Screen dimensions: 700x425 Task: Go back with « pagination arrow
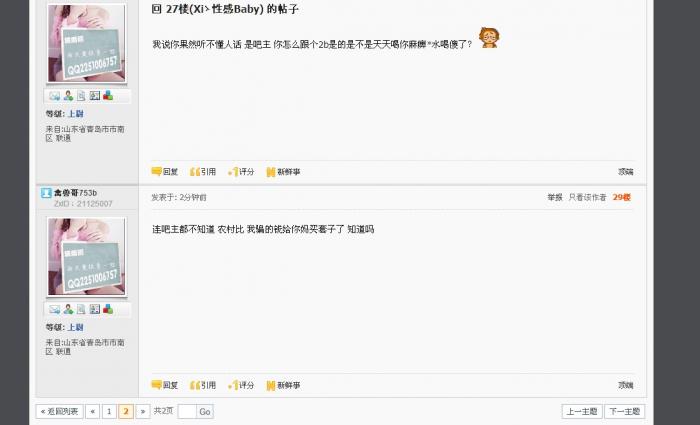92,411
